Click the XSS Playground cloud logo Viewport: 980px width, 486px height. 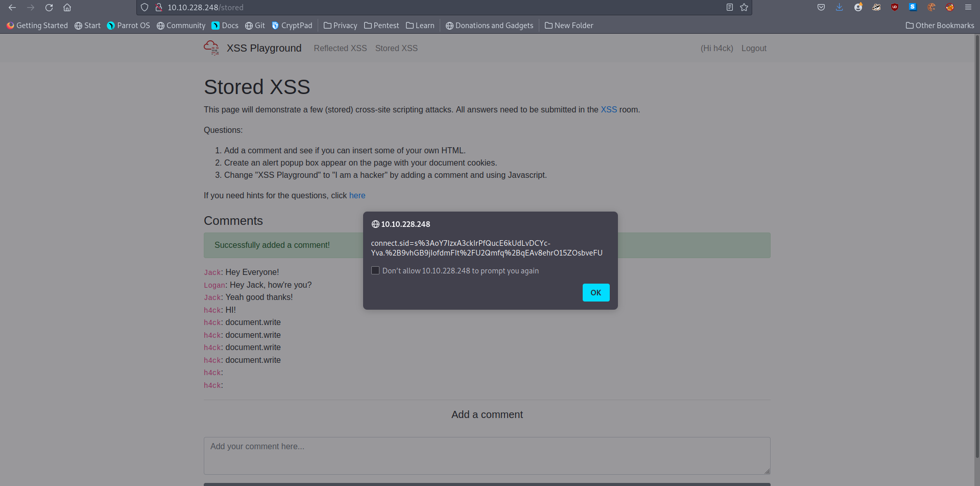[x=211, y=48]
